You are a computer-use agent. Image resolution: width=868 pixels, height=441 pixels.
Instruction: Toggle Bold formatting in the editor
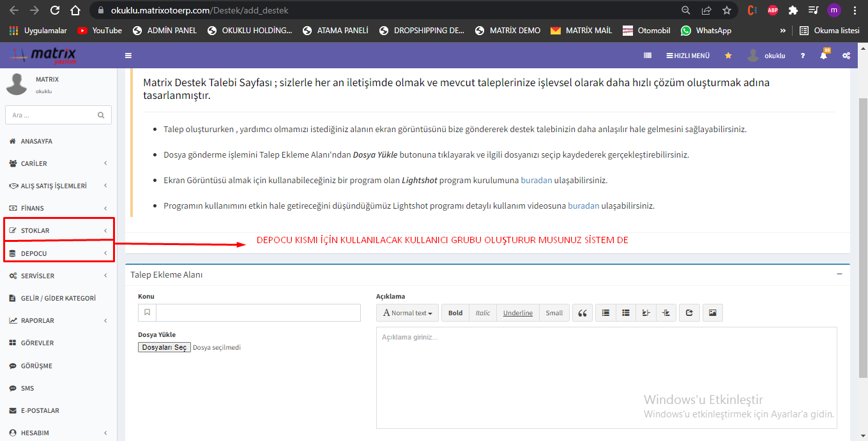pyautogui.click(x=455, y=313)
